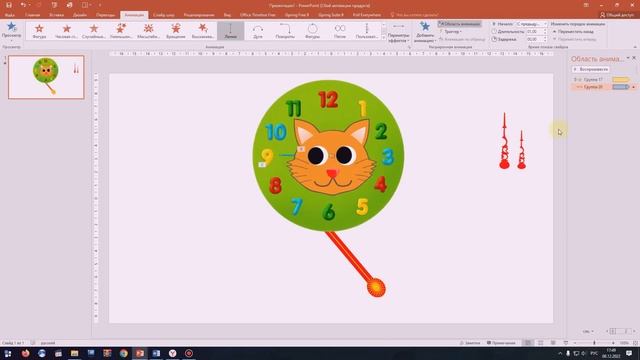Open dropdown arrow of the selected Группа animation entry
Image resolution: width=640 pixels, height=360 pixels.
coord(633,87)
